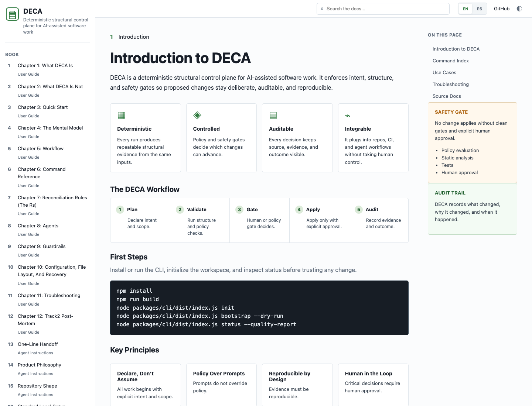Click the search magnifier icon
The width and height of the screenshot is (532, 406).
click(x=322, y=9)
